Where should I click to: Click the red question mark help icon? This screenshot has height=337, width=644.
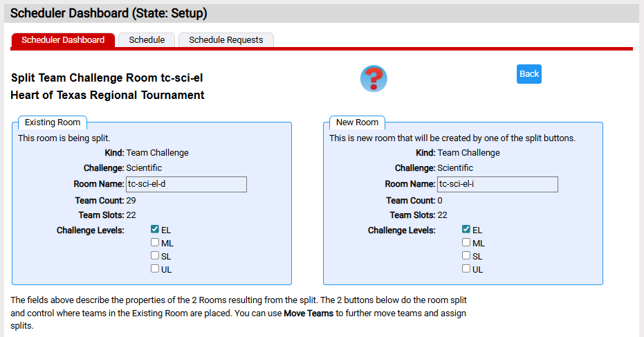pyautogui.click(x=374, y=78)
